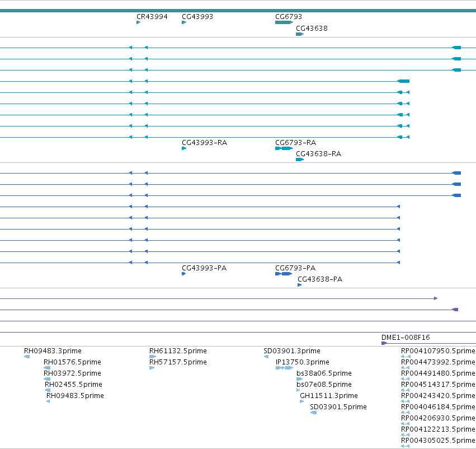
Task: Select the RH09483.5prime label
Action: [75, 395]
